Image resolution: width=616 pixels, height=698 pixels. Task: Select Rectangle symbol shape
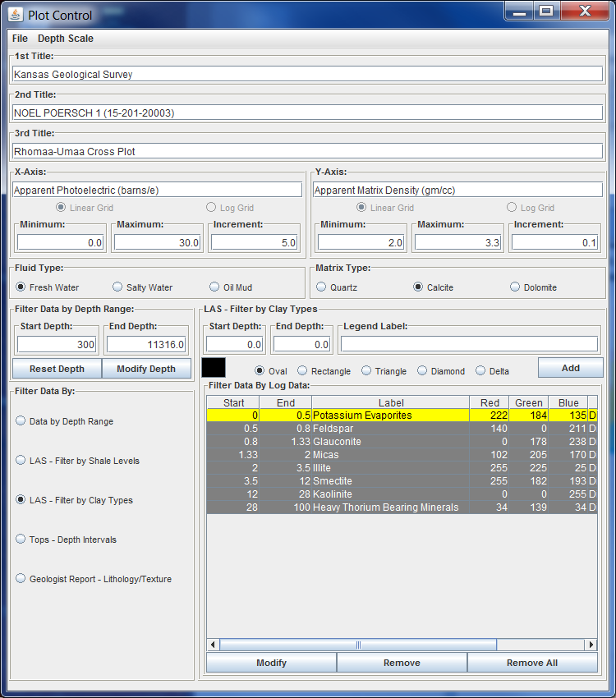point(324,371)
